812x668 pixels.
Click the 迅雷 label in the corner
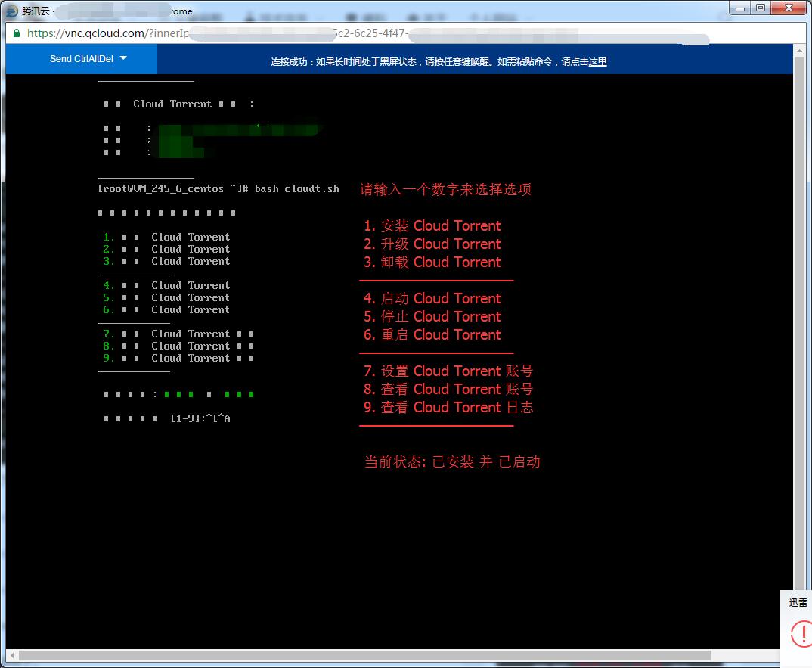click(798, 603)
